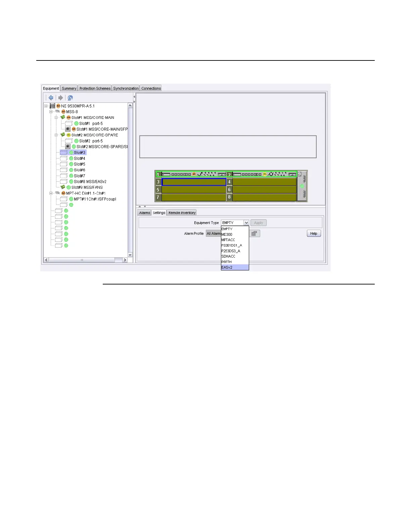Click the panel splitter collapse-up arrow
This screenshot has height=532, width=411.
(x=140, y=207)
